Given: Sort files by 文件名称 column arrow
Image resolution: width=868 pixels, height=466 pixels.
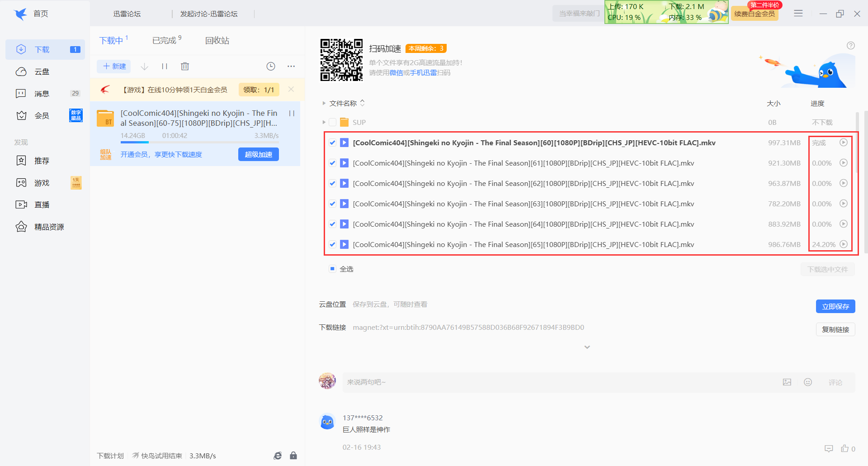Looking at the screenshot, I should (x=362, y=103).
